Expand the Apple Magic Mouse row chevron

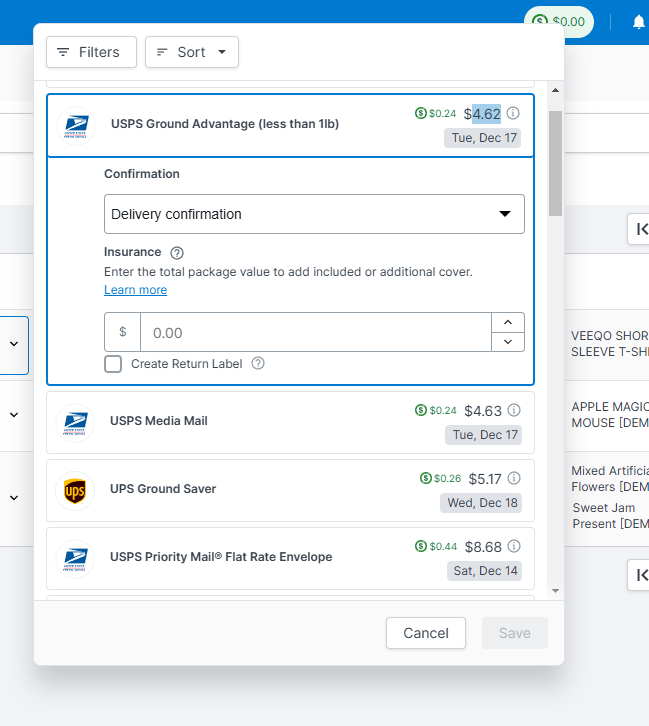pos(14,415)
